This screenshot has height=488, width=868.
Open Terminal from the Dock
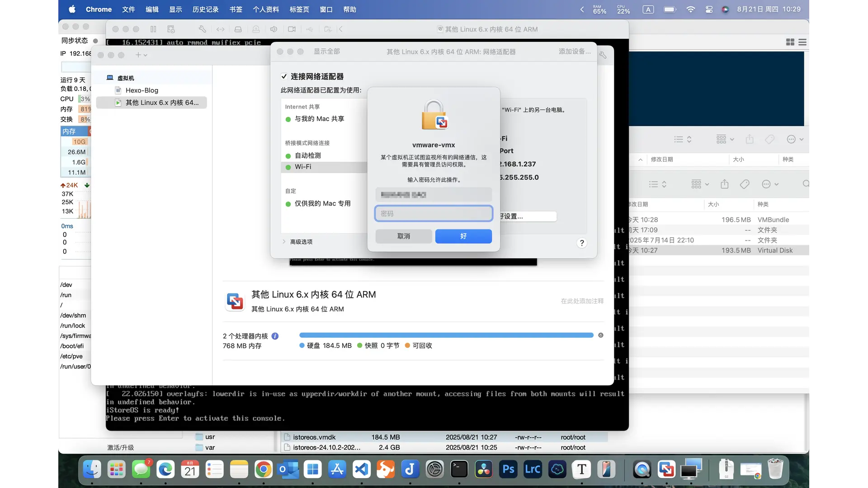pyautogui.click(x=459, y=470)
